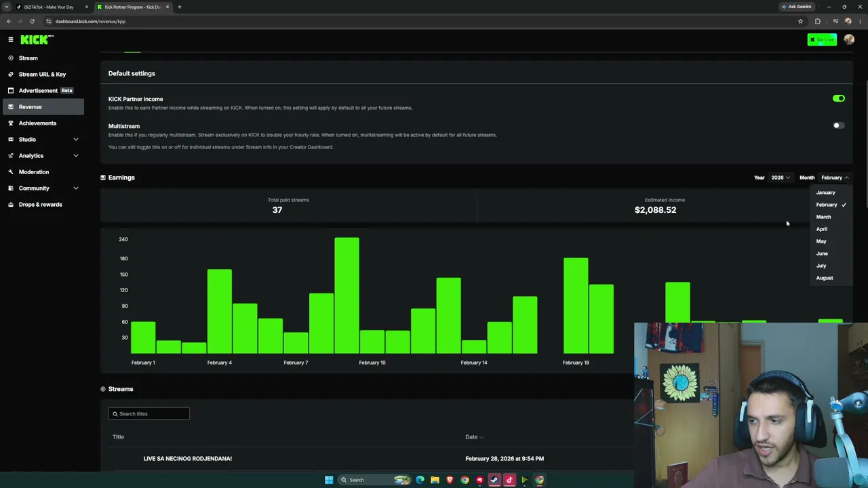868x488 pixels.
Task: Enable the Multistream toggle
Action: pyautogui.click(x=839, y=125)
